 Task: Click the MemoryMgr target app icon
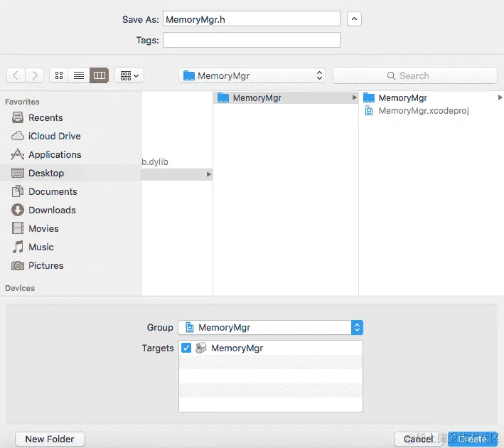[201, 348]
